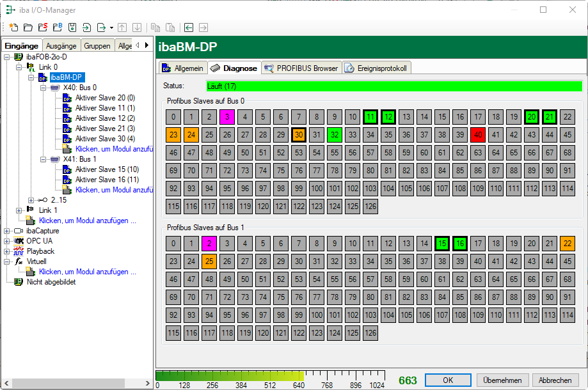Collapse the ibaFOB-2io-D node
Image resolution: width=588 pixels, height=390 pixels.
(x=7, y=57)
